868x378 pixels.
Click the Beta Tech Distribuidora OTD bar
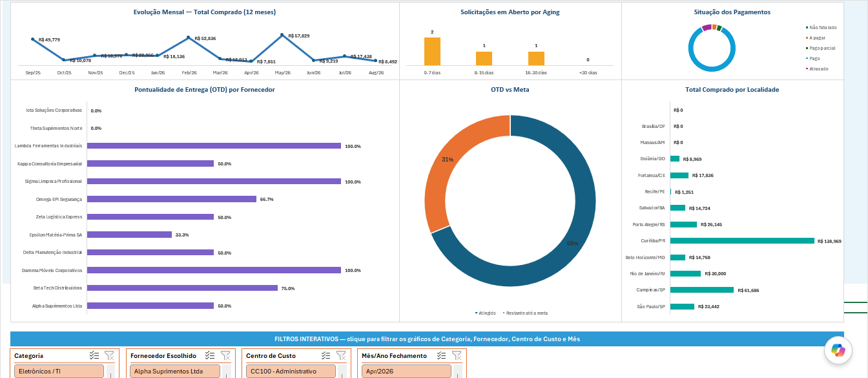[182, 288]
